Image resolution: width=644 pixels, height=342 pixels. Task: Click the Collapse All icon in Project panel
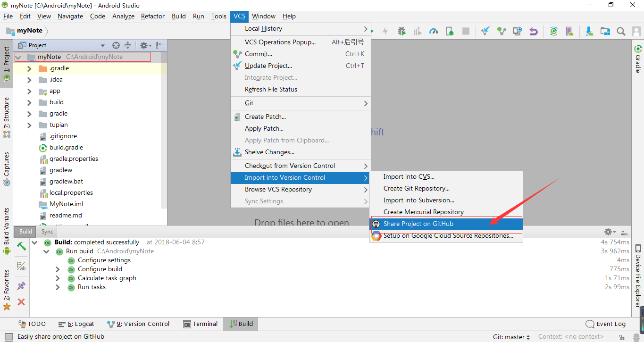coord(128,45)
